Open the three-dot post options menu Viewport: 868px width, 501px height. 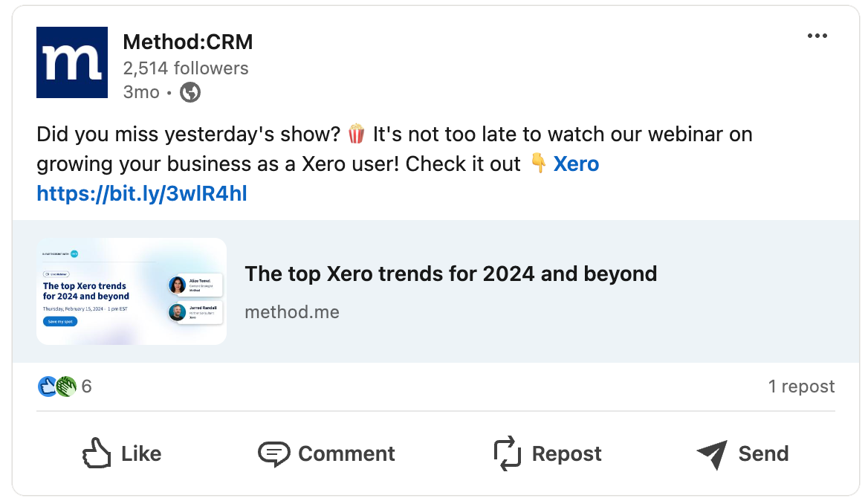(x=817, y=36)
